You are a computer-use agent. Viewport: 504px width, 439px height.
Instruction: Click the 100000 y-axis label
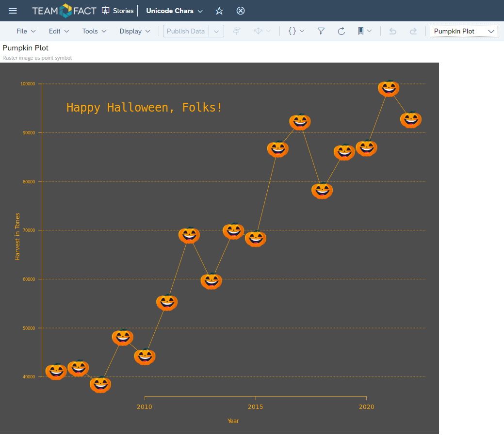point(28,84)
